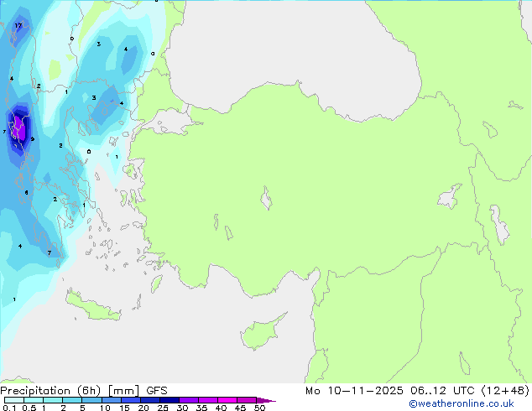Image resolution: width=532 pixels, height=411 pixels.
Task: Click the '50' legend scale label
Action: [x=259, y=408]
